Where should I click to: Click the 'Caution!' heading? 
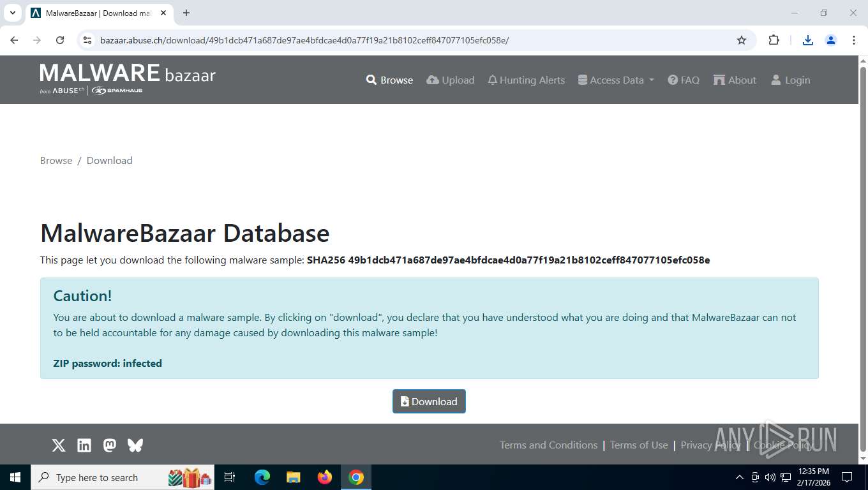pos(82,295)
